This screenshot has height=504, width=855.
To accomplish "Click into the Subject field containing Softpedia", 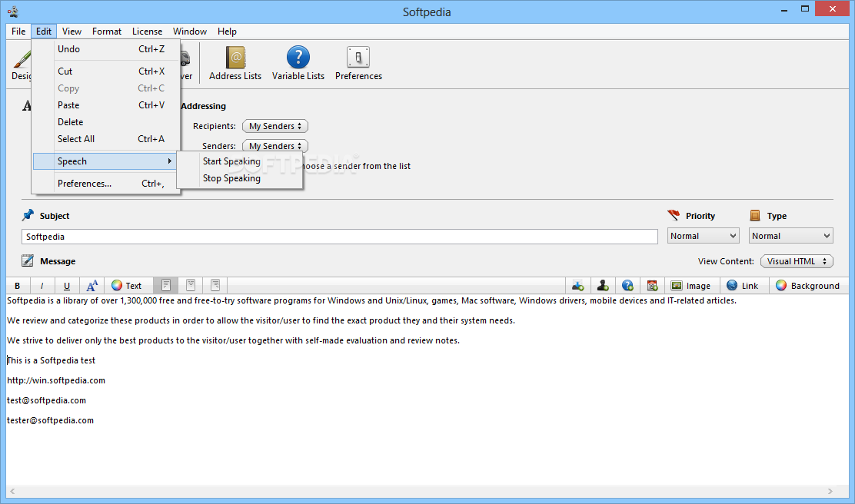I will point(340,237).
